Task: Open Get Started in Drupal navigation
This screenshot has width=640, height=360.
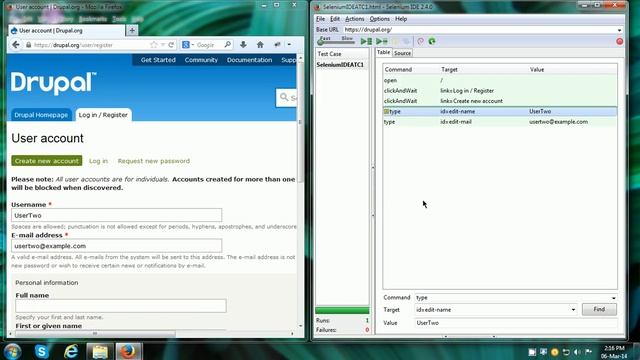Action: pyautogui.click(x=158, y=60)
